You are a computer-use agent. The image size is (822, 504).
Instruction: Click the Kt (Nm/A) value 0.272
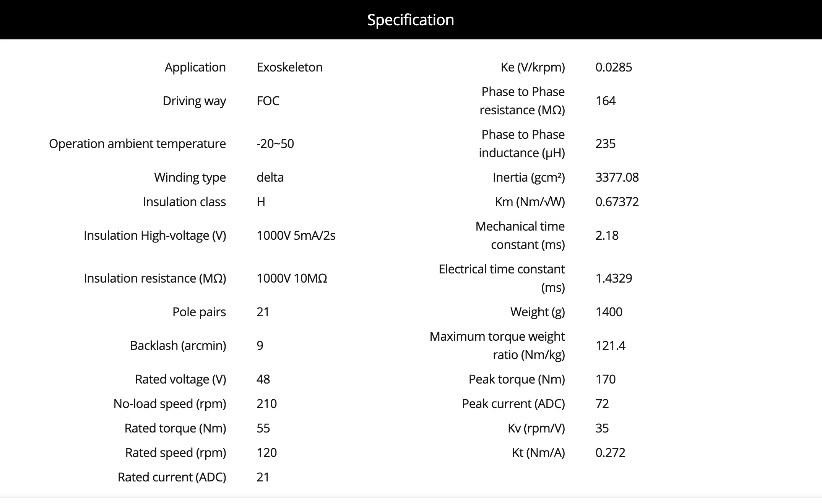coord(610,453)
